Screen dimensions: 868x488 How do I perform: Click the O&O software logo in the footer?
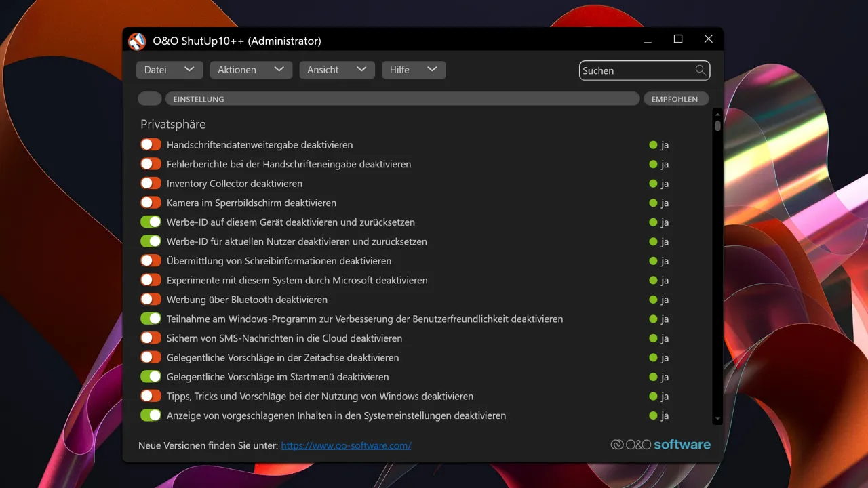pyautogui.click(x=660, y=445)
